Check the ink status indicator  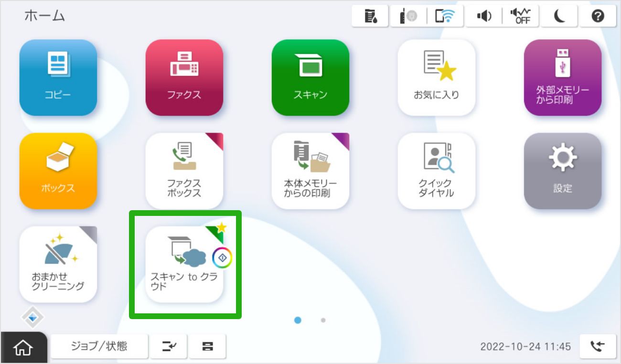[370, 16]
